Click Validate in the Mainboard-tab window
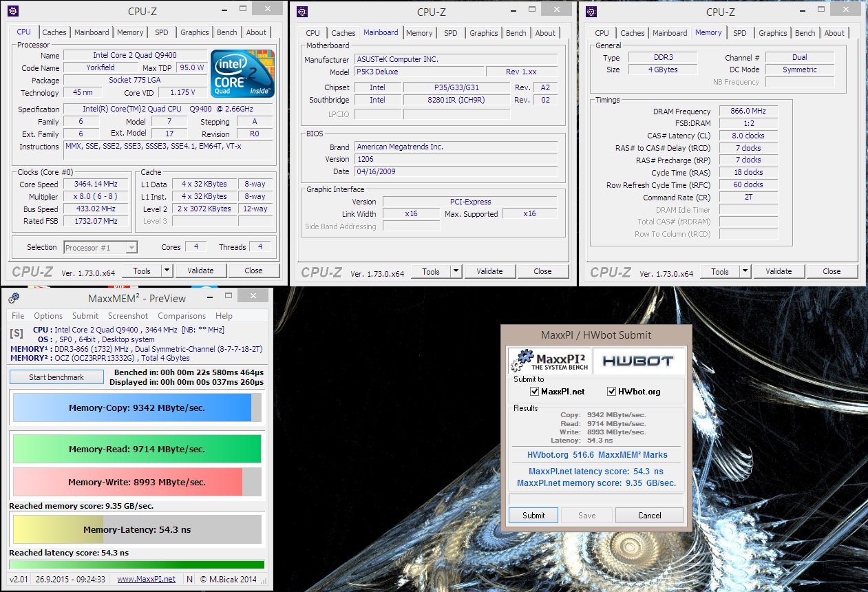 489,271
